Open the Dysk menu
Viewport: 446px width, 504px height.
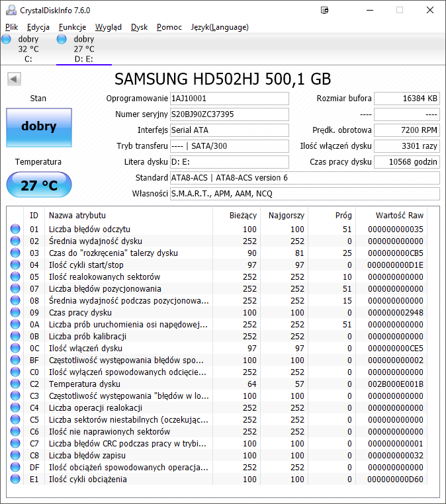[x=139, y=27]
